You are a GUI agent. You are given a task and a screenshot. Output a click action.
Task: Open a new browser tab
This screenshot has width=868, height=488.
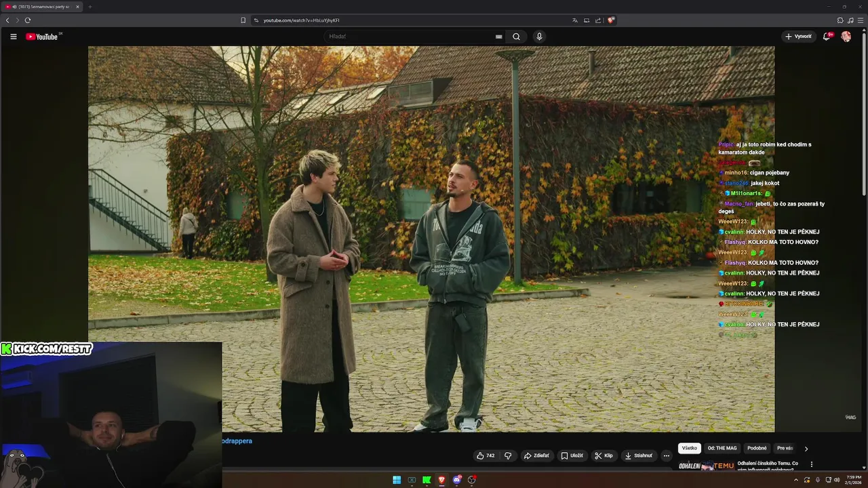(x=90, y=7)
